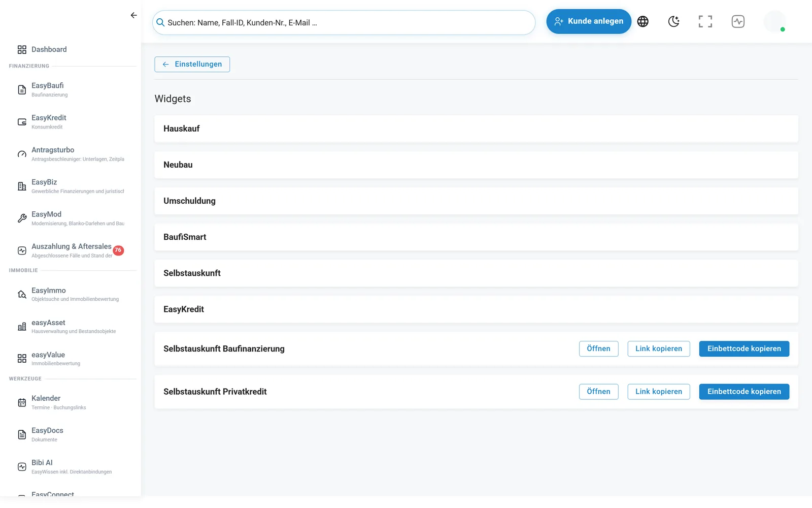The image size is (812, 508).
Task: Expand the BaufiSmart widget row
Action: coord(476,237)
